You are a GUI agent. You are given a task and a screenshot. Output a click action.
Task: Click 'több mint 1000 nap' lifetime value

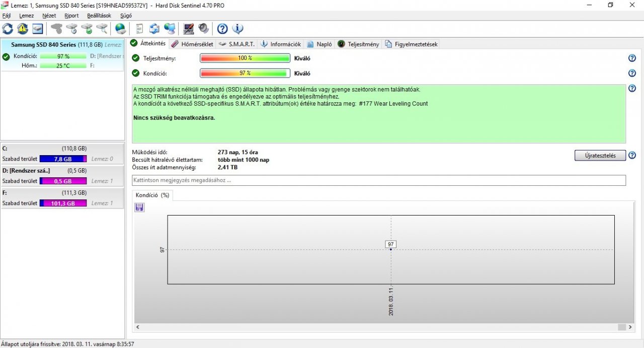click(244, 160)
